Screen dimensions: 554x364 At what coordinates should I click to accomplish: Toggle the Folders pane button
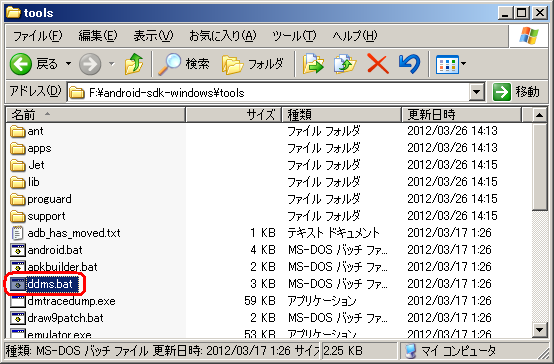253,64
